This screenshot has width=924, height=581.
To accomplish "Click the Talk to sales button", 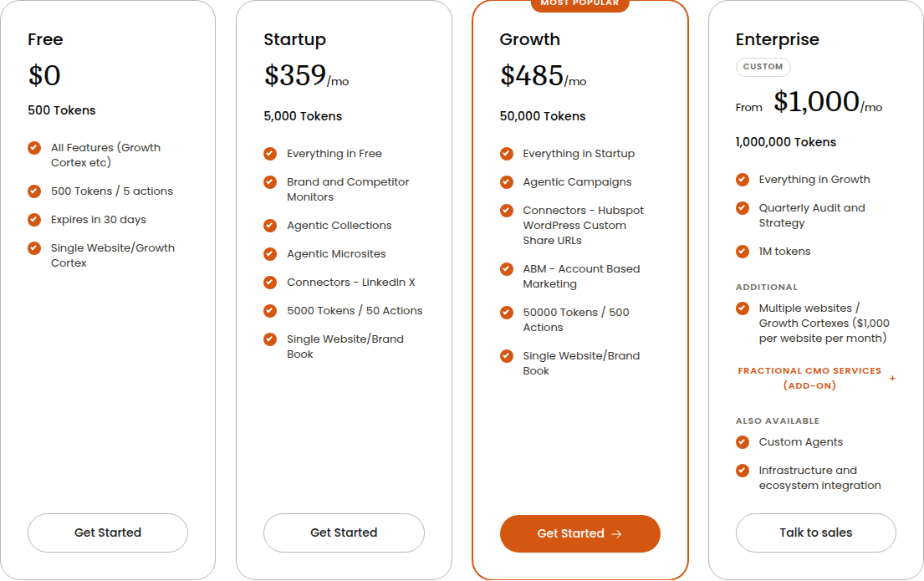I will pyautogui.click(x=815, y=533).
